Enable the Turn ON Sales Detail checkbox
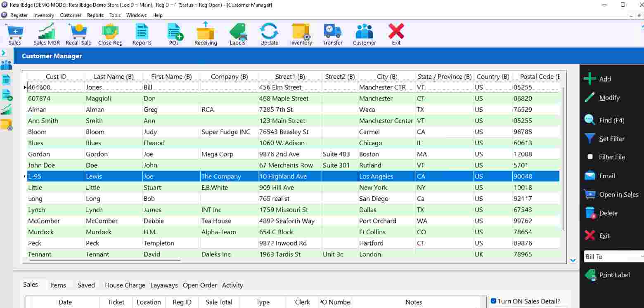The height and width of the screenshot is (308, 644). (494, 301)
